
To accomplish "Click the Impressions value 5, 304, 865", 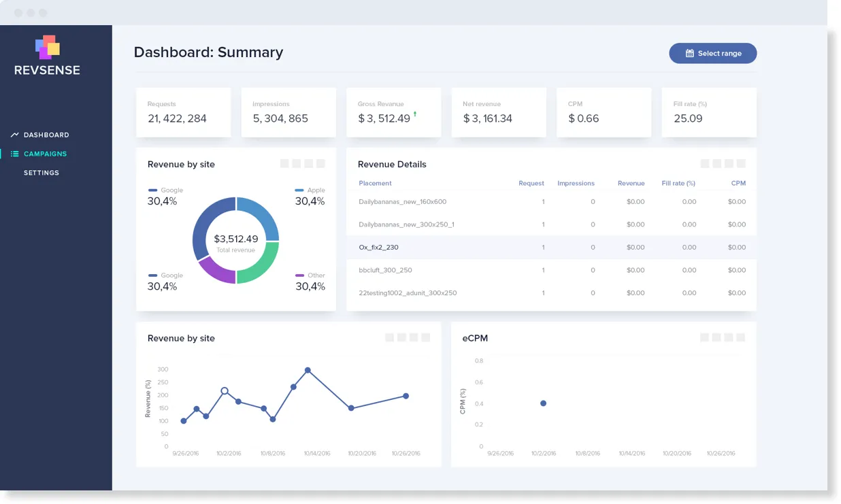I will tap(280, 118).
